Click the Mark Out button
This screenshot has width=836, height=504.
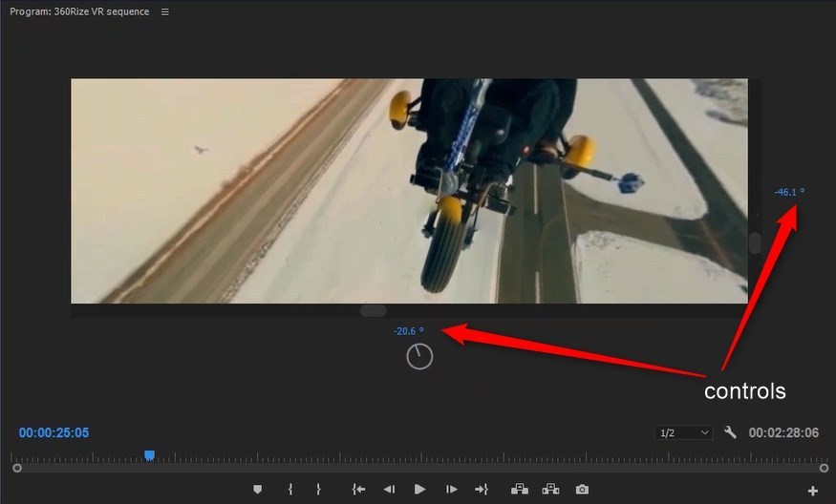click(318, 489)
